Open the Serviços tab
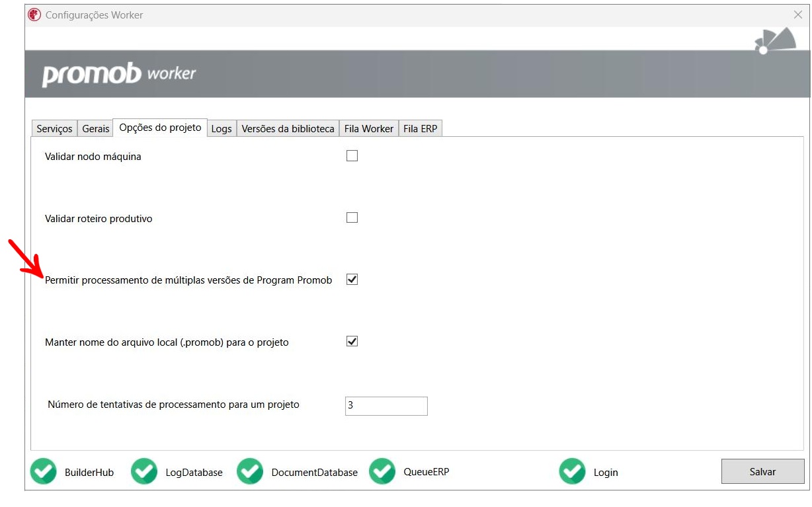Viewport: 812px width, 507px height. point(54,129)
